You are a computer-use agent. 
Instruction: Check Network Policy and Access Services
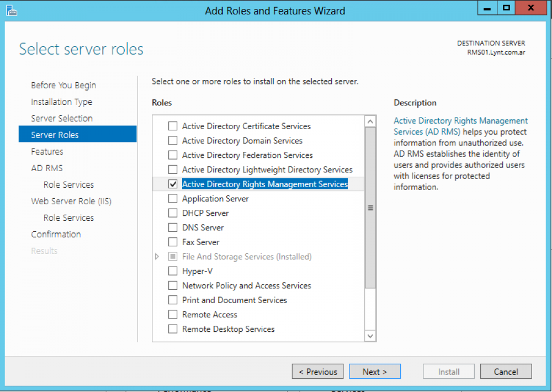click(173, 285)
